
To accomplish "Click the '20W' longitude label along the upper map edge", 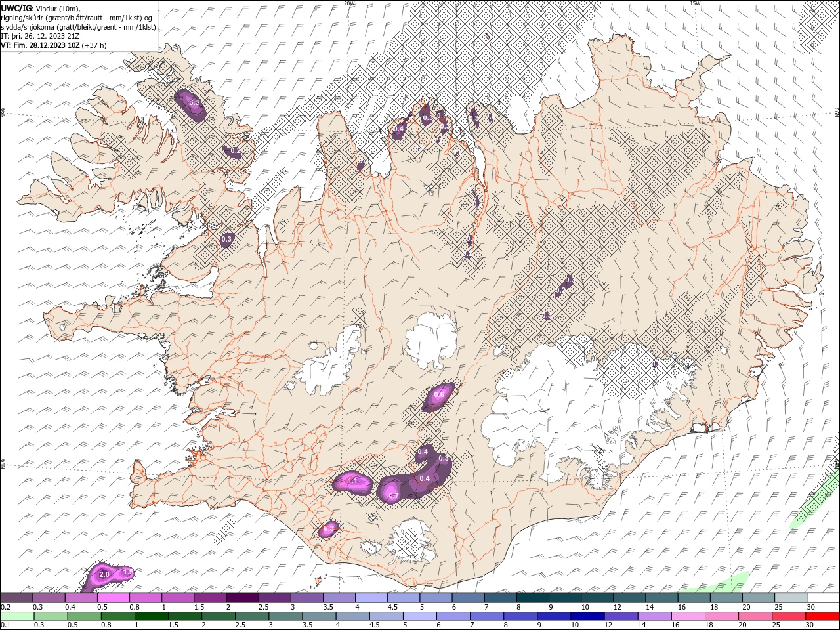I will tap(349, 3).
